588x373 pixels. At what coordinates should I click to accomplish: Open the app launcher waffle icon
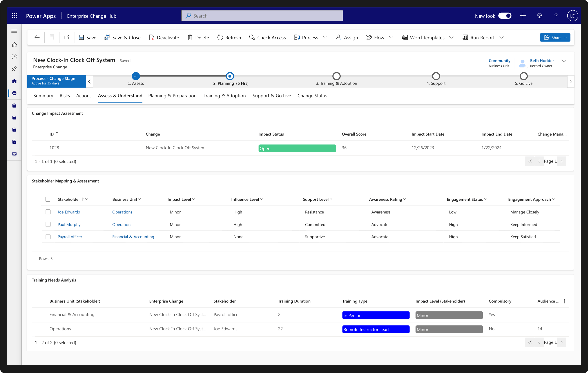15,16
